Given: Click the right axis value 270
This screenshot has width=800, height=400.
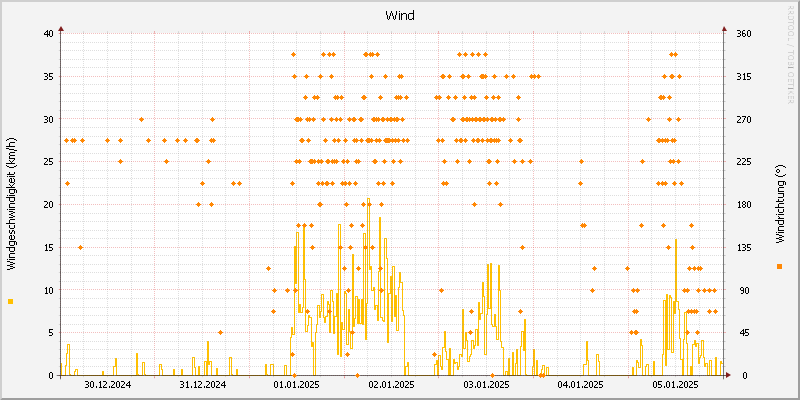Looking at the screenshot, I should pyautogui.click(x=744, y=119).
